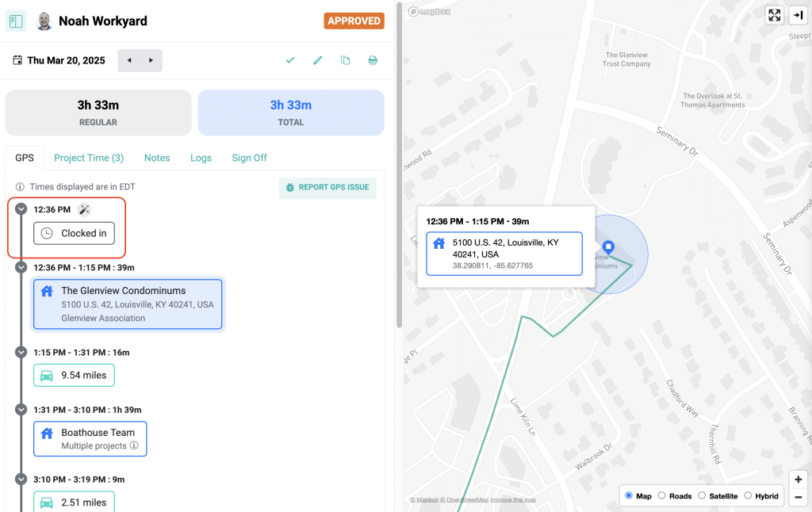
Task: Click the timezone info icon
Action: 20,187
